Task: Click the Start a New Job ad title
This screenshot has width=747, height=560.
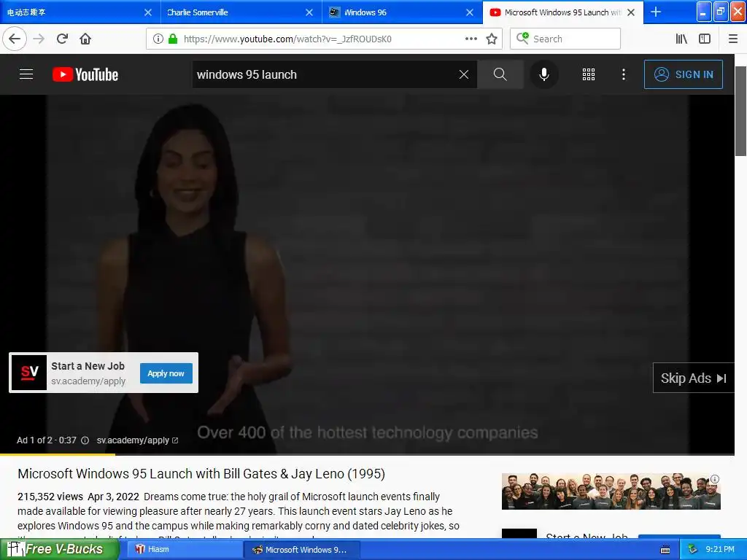Action: pyautogui.click(x=88, y=366)
